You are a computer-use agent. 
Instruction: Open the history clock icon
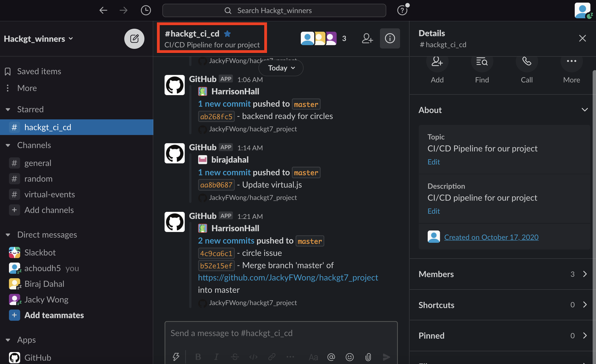[146, 10]
